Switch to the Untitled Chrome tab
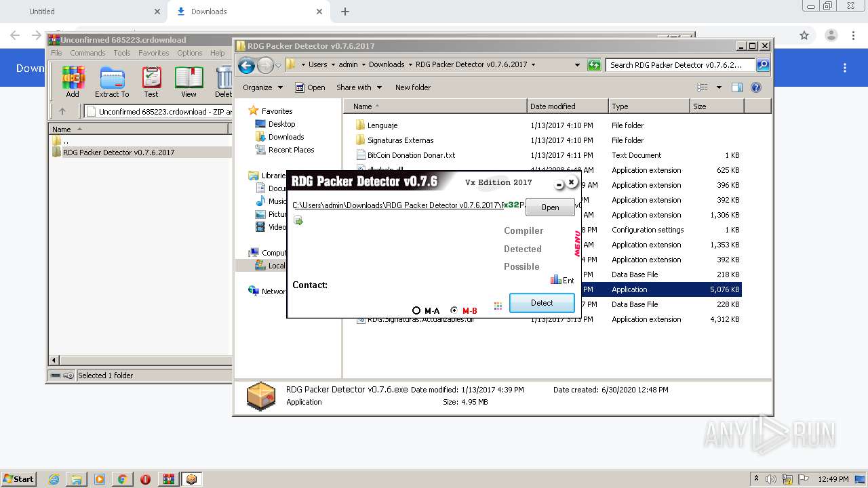 coord(42,12)
